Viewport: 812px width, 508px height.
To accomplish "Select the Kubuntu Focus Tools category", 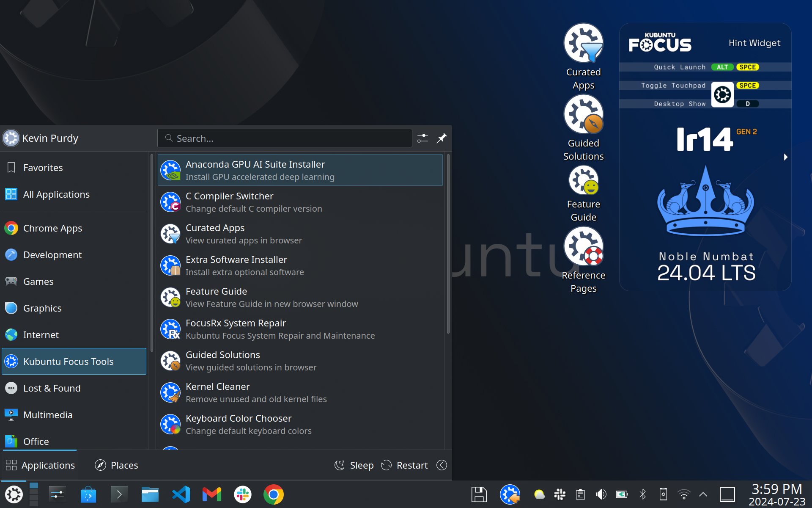I will (74, 361).
